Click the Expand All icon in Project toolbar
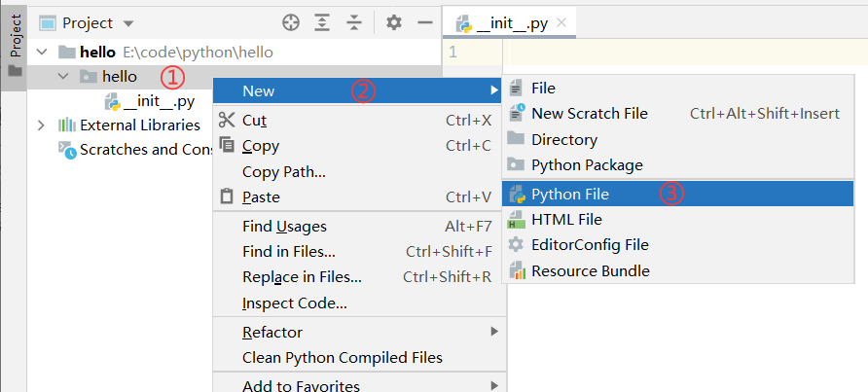 322,22
